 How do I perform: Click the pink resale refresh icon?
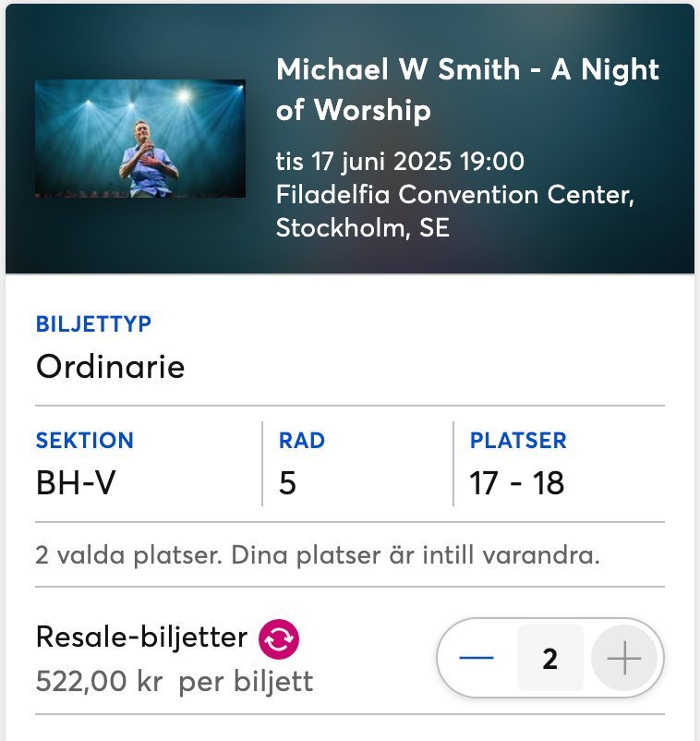[279, 639]
